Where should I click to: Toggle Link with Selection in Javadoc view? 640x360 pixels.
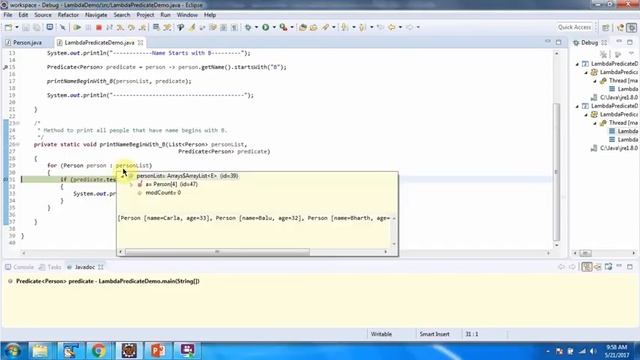[587, 267]
